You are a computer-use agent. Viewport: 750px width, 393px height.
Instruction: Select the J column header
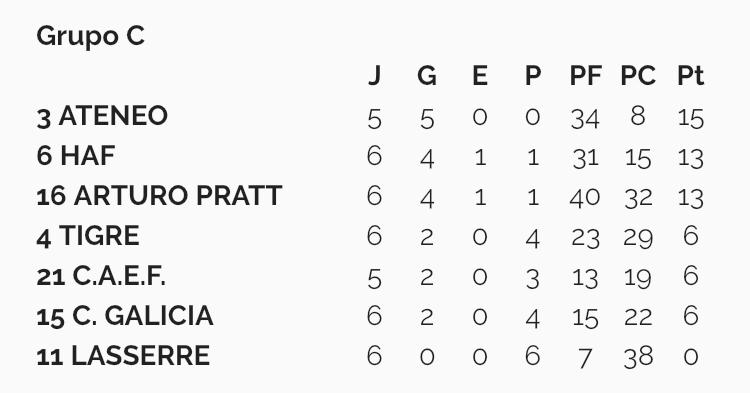tap(375, 76)
